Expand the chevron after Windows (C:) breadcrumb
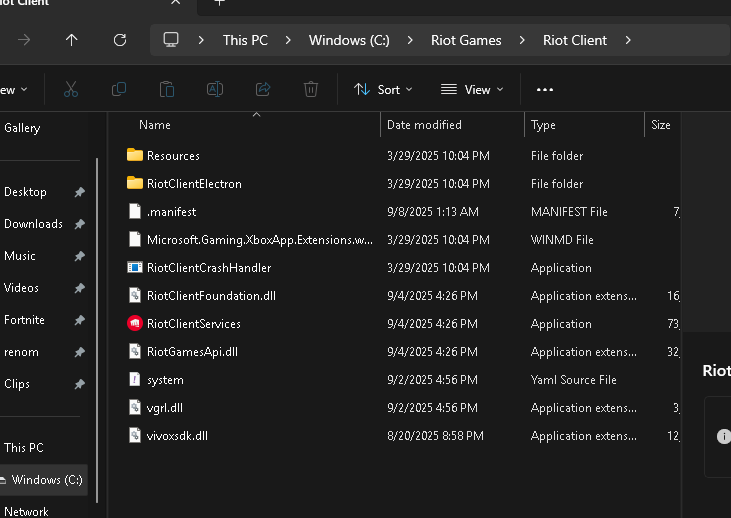The height and width of the screenshot is (518, 731). coord(410,40)
